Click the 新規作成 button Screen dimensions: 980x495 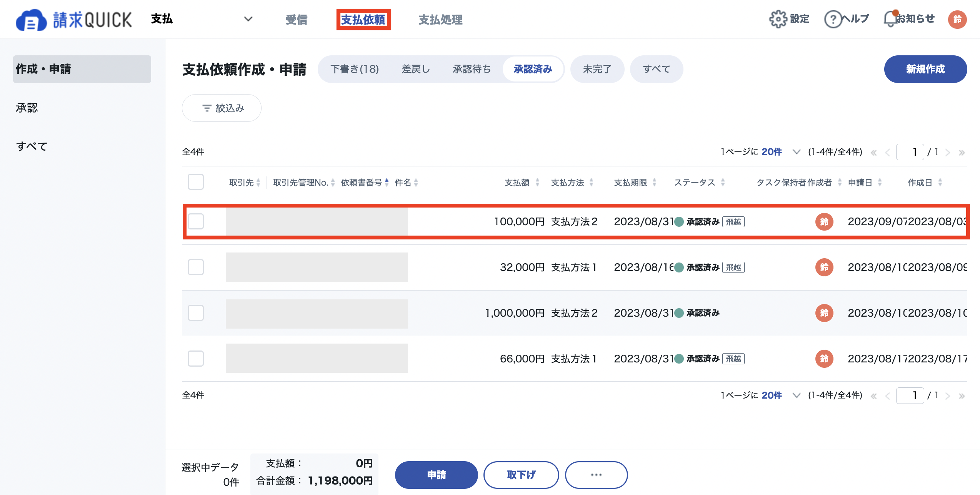[925, 69]
